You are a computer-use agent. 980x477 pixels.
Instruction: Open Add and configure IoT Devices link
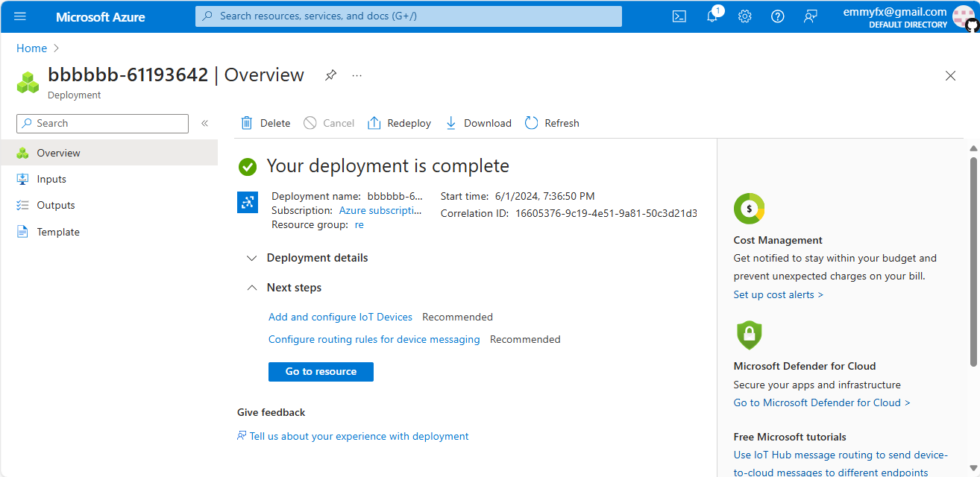coord(340,317)
